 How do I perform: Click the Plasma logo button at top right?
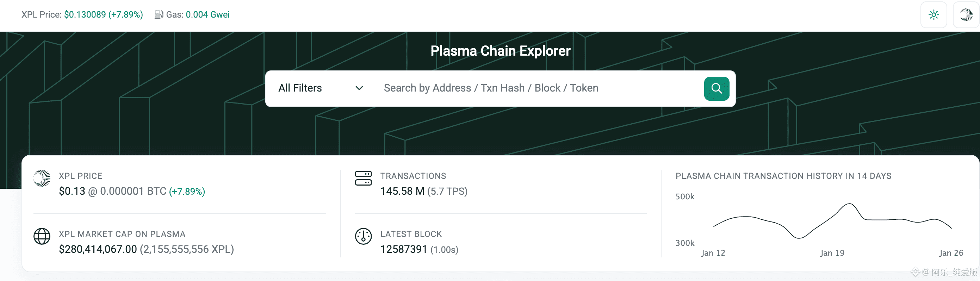point(966,15)
